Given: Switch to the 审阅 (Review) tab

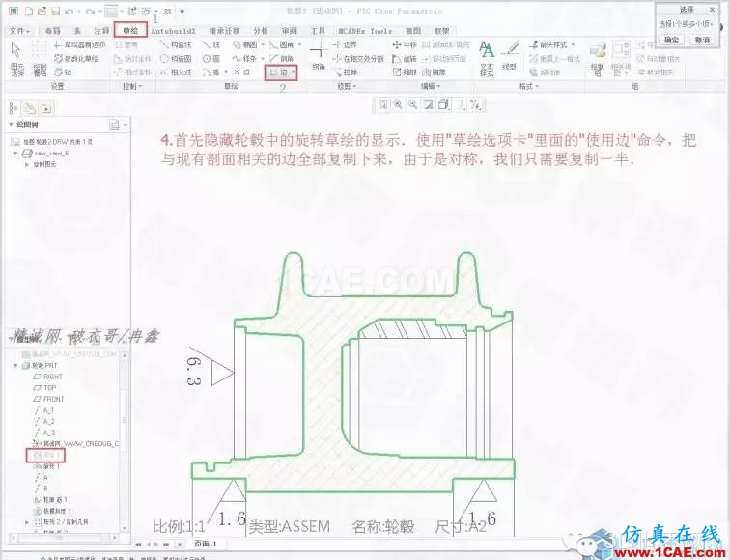Looking at the screenshot, I should click(x=289, y=31).
